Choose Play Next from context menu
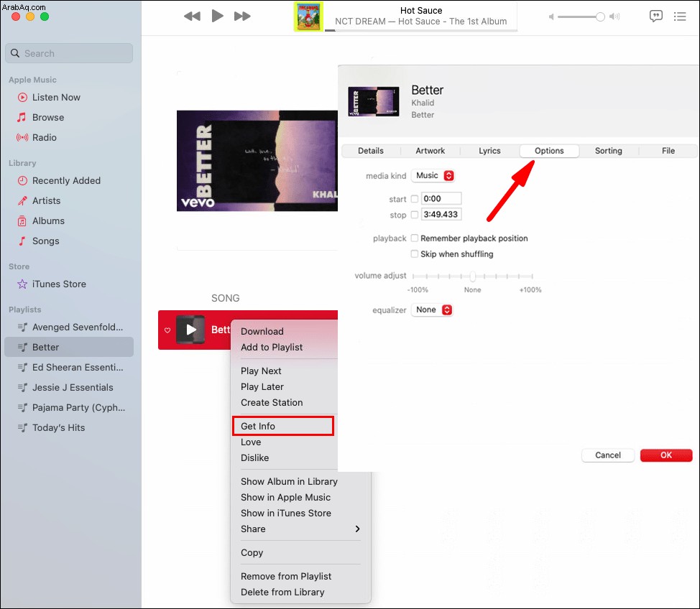The image size is (700, 609). 261,371
